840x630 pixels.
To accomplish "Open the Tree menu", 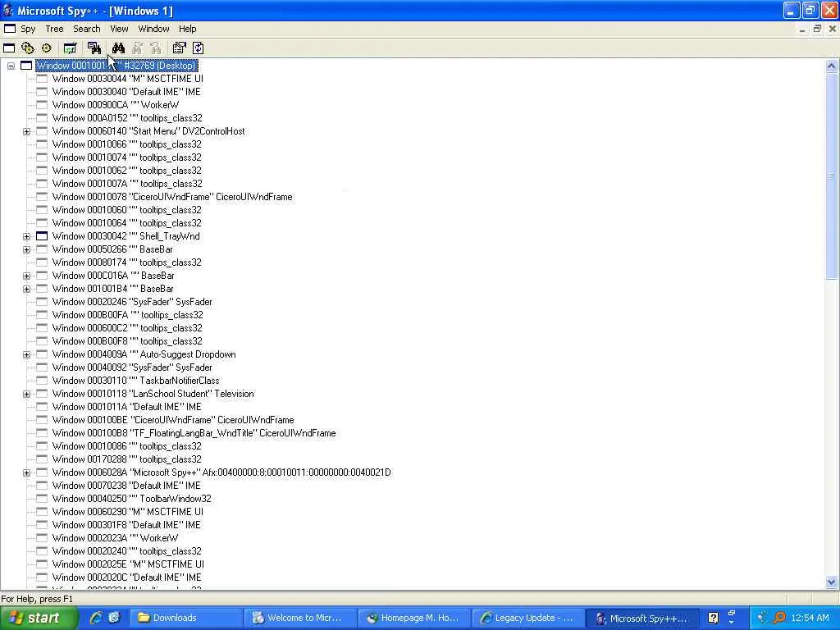I will point(54,29).
